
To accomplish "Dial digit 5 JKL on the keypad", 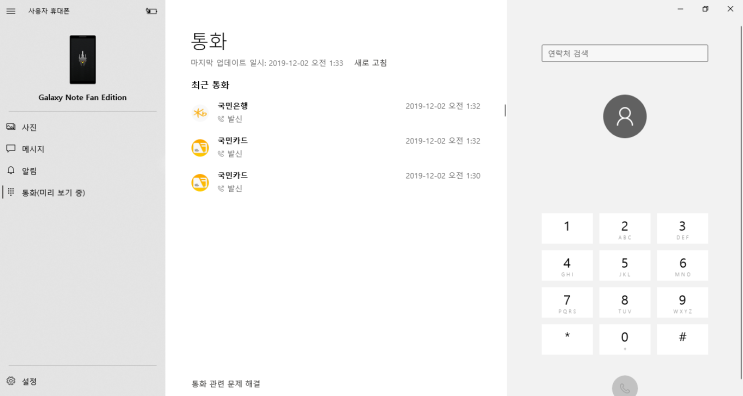I will (x=625, y=265).
